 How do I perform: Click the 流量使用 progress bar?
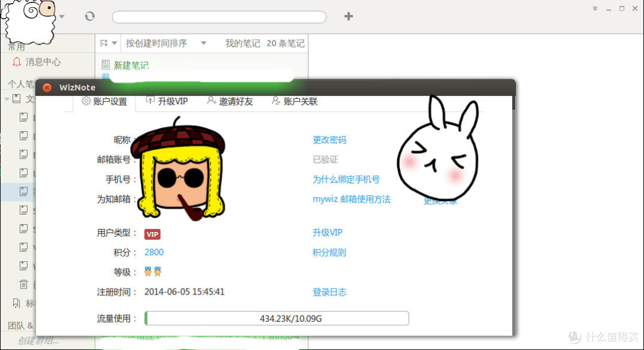(277, 318)
